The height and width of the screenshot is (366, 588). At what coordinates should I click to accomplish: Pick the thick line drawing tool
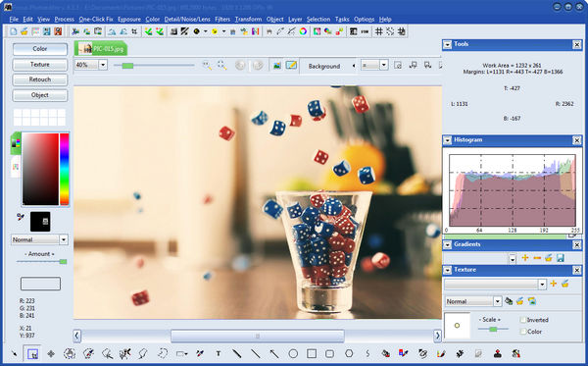pyautogui.click(x=236, y=353)
